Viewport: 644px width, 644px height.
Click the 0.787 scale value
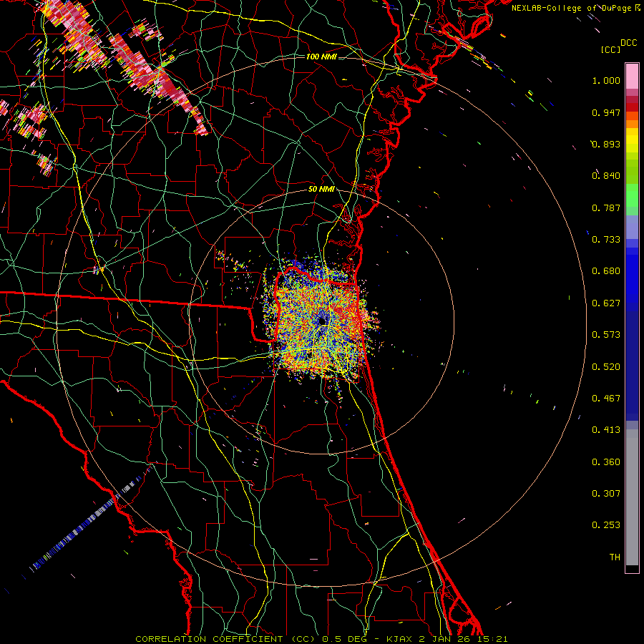point(606,208)
